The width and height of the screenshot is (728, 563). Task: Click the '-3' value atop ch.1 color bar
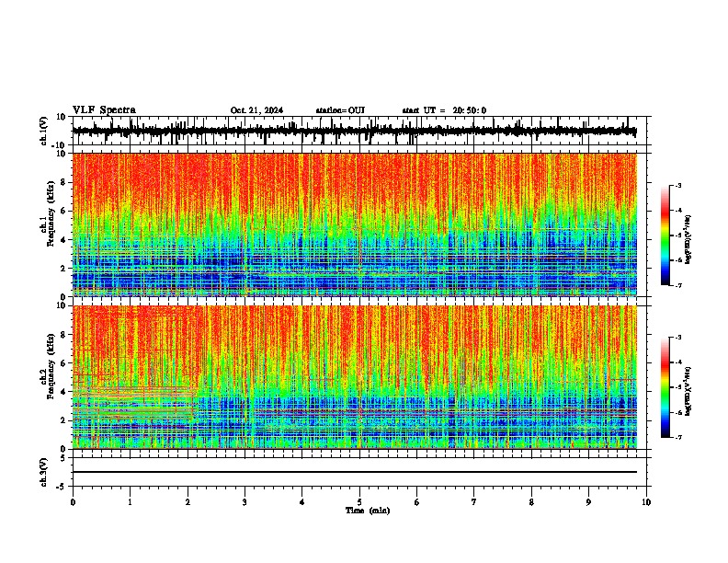(677, 185)
